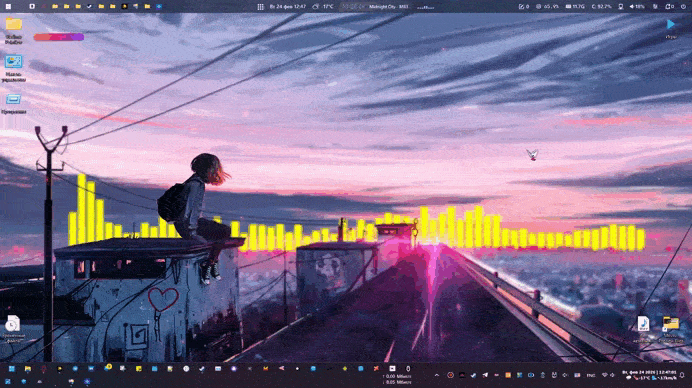This screenshot has width=692, height=388.
Task: Click the network speed Мбит/с readout
Action: click(x=397, y=379)
